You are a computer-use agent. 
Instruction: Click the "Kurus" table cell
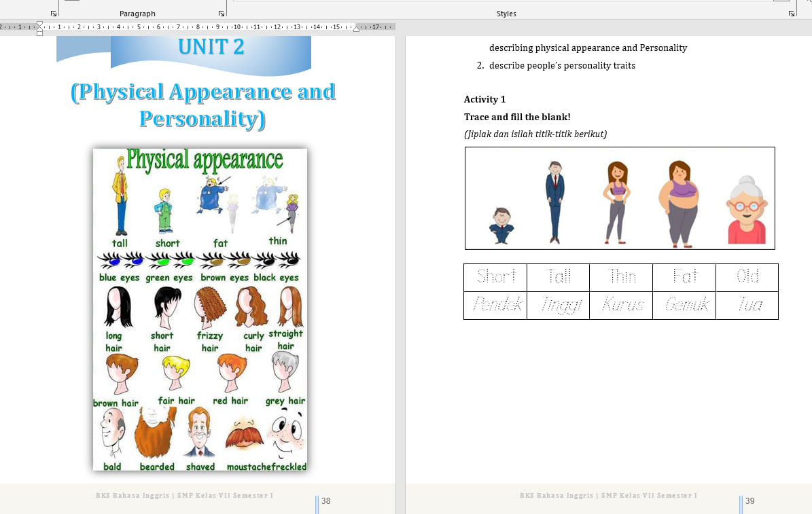[622, 306]
